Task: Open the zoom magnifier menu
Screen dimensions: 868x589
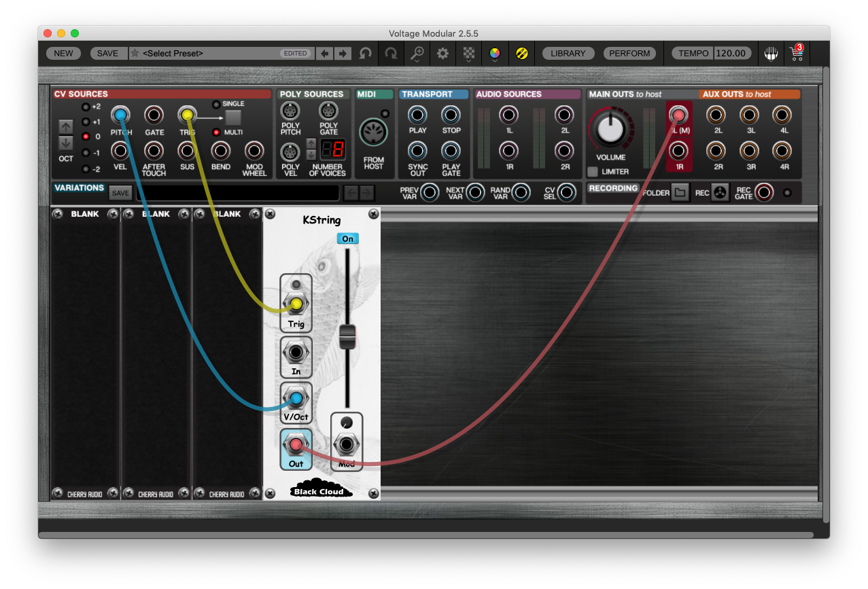Action: [x=417, y=54]
